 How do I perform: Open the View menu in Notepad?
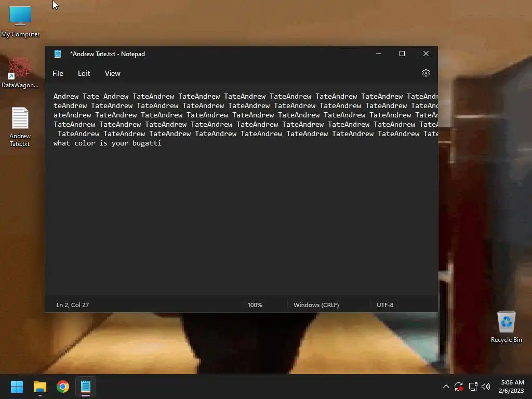[x=112, y=73]
